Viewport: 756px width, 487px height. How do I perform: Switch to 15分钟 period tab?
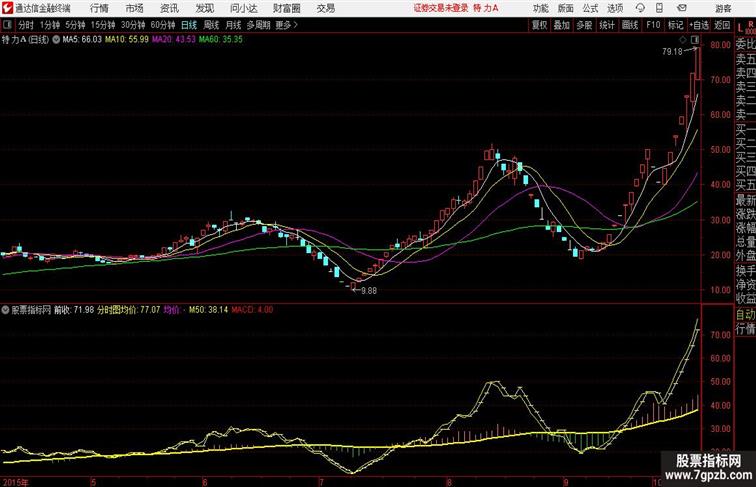click(x=103, y=25)
